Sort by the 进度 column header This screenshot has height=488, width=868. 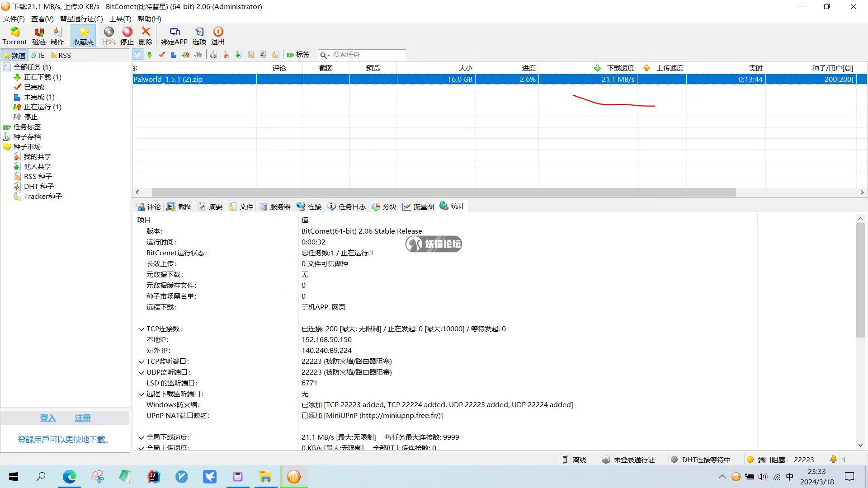coord(507,68)
